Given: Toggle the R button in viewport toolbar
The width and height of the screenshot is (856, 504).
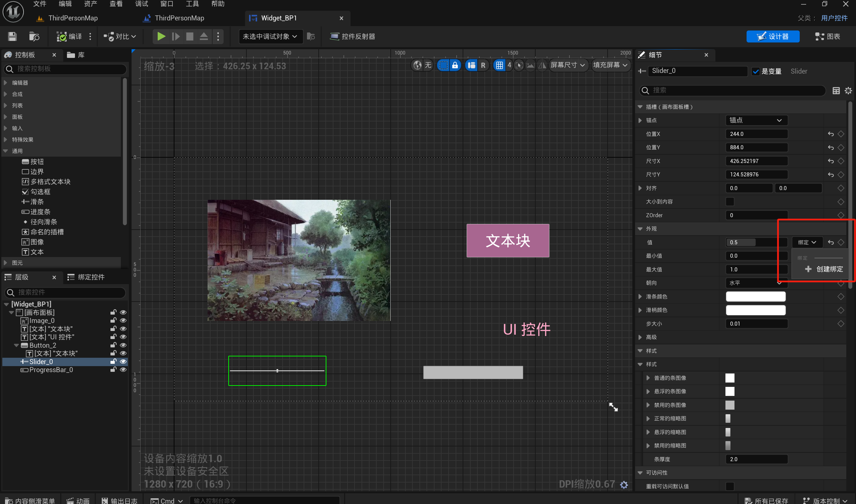Looking at the screenshot, I should (x=483, y=65).
